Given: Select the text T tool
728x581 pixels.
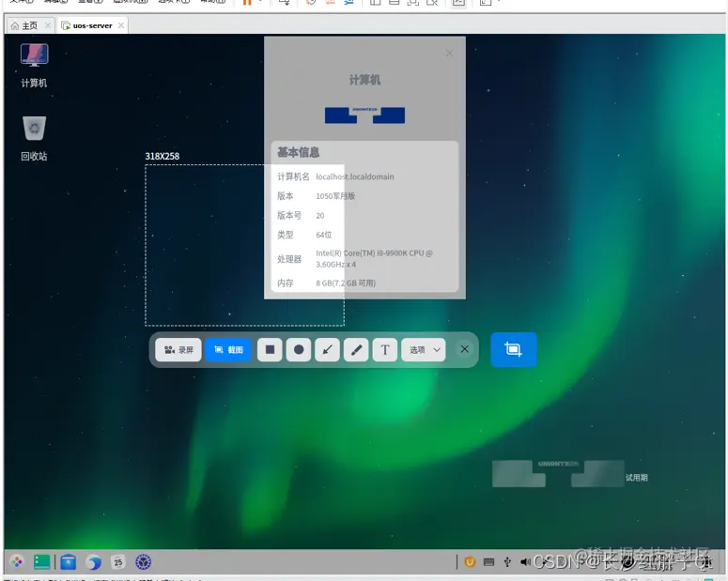Looking at the screenshot, I should [385, 349].
